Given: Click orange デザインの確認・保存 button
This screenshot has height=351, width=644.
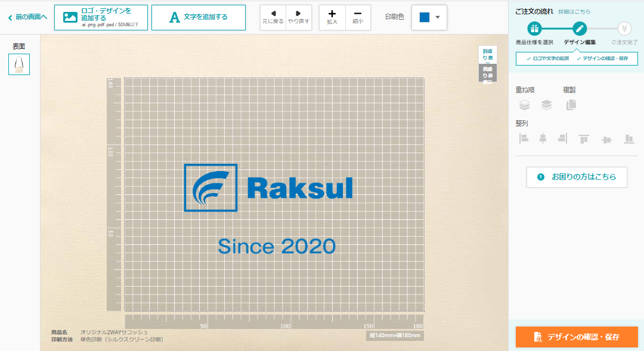Looking at the screenshot, I should click(577, 337).
